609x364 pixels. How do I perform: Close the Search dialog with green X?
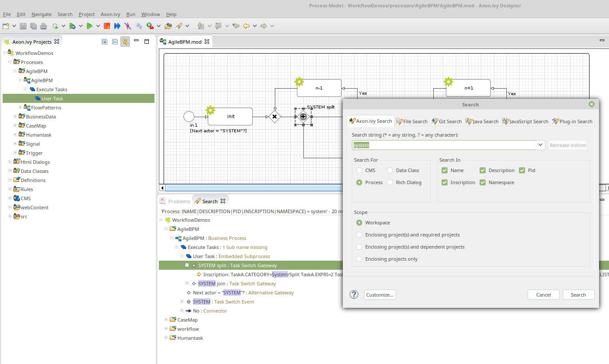592,104
